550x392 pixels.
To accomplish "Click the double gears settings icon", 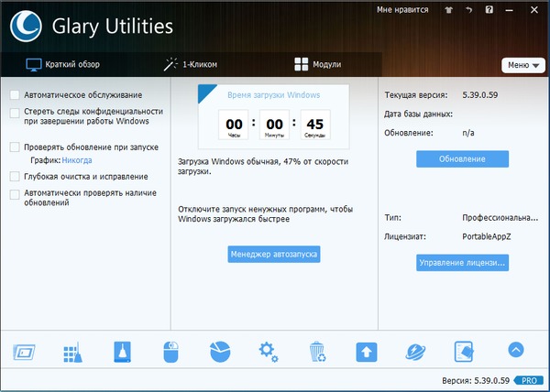I will click(268, 352).
